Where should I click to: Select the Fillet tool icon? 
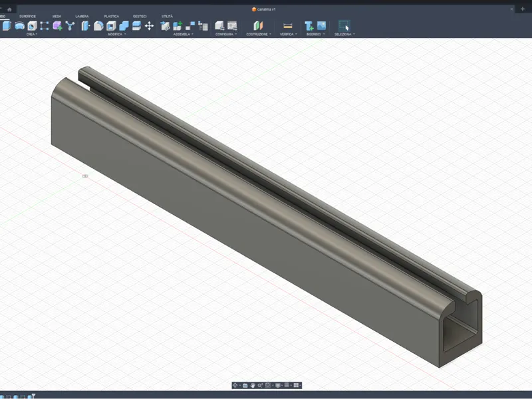[98, 26]
